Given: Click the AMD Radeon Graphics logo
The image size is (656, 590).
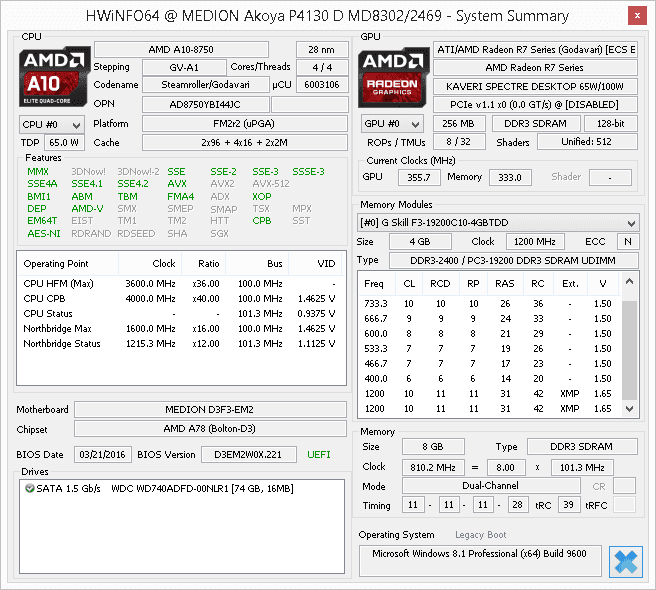Looking at the screenshot, I should click(393, 77).
